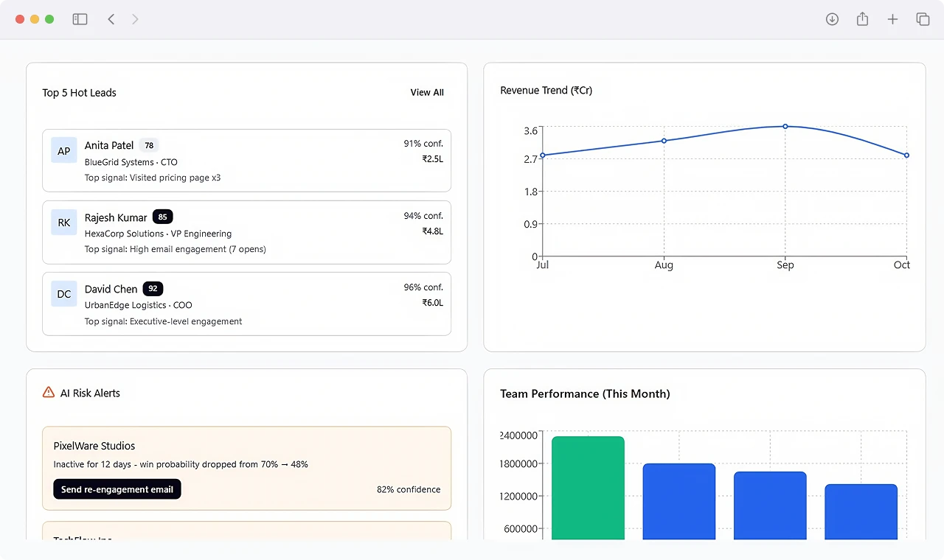Click the share icon
The height and width of the screenshot is (560, 944).
click(x=862, y=19)
